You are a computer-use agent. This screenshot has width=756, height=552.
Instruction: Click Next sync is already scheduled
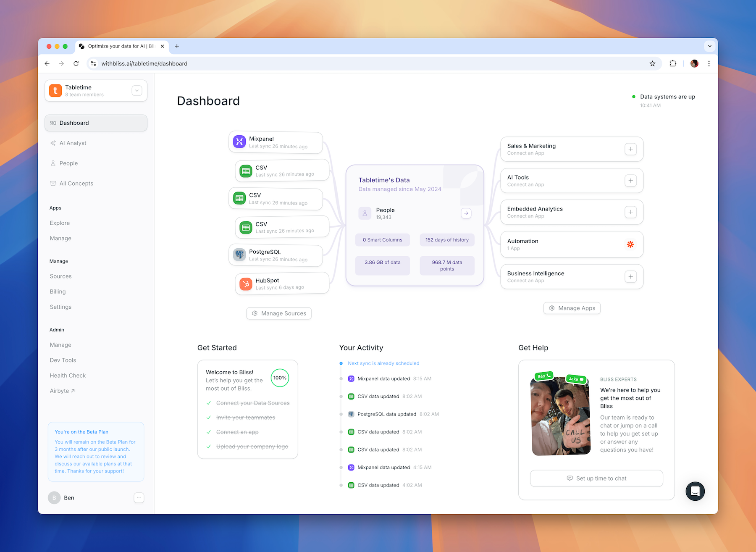(383, 363)
